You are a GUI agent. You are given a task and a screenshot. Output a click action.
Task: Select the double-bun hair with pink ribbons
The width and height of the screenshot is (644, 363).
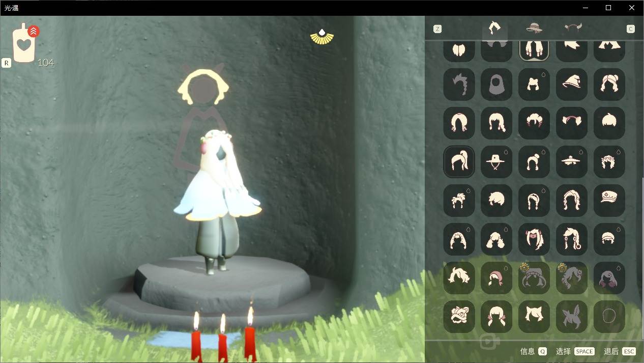(x=534, y=123)
